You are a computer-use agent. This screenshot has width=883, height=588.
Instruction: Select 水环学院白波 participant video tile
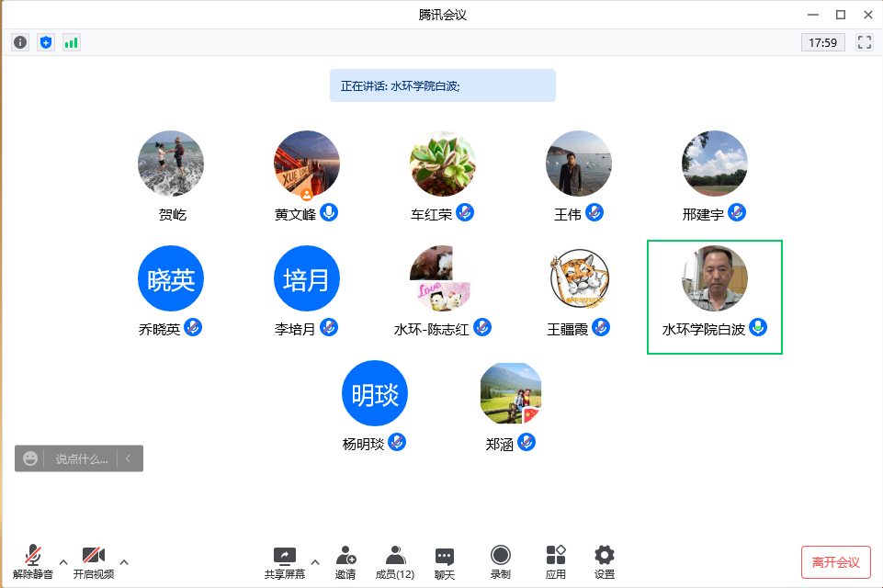coord(714,297)
